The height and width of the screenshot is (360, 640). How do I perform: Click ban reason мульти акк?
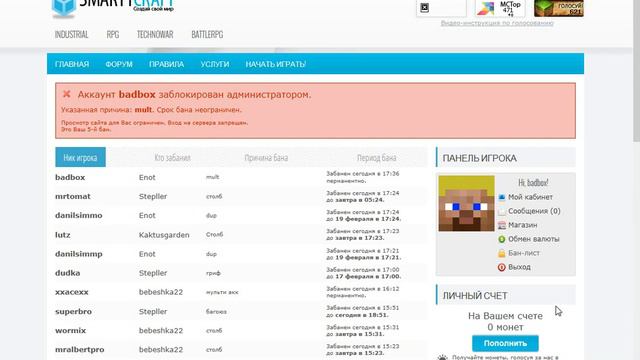[x=222, y=292]
